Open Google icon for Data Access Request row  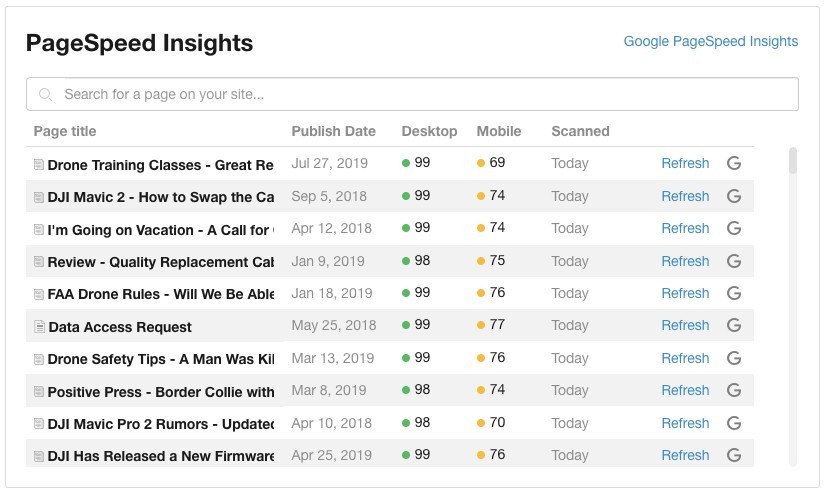[734, 325]
